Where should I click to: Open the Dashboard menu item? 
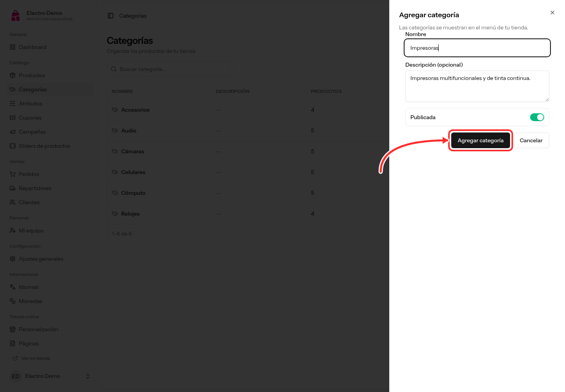coord(50,47)
